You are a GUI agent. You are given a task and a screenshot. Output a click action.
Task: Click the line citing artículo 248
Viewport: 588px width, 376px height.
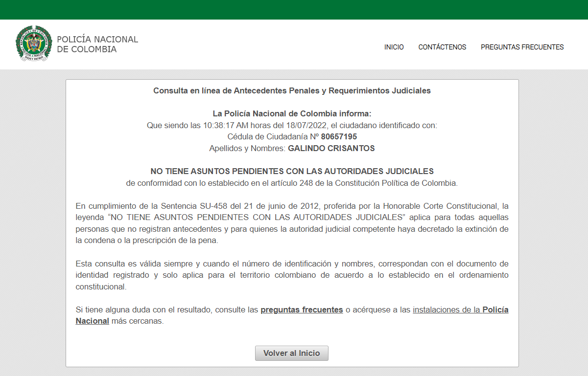(x=292, y=183)
